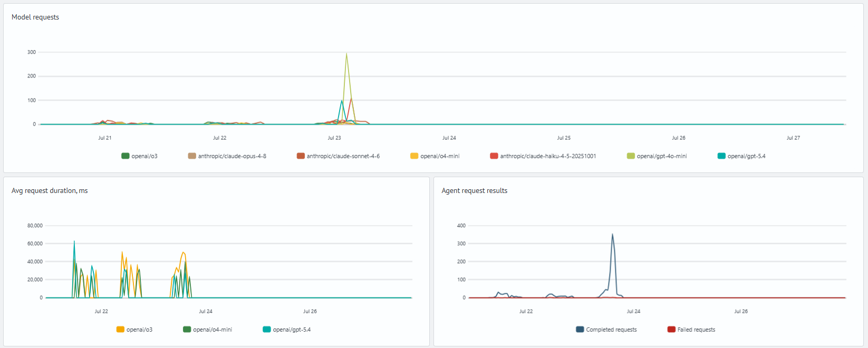Click the Model requests panel title
Image resolution: width=868 pixels, height=348 pixels.
tap(35, 17)
